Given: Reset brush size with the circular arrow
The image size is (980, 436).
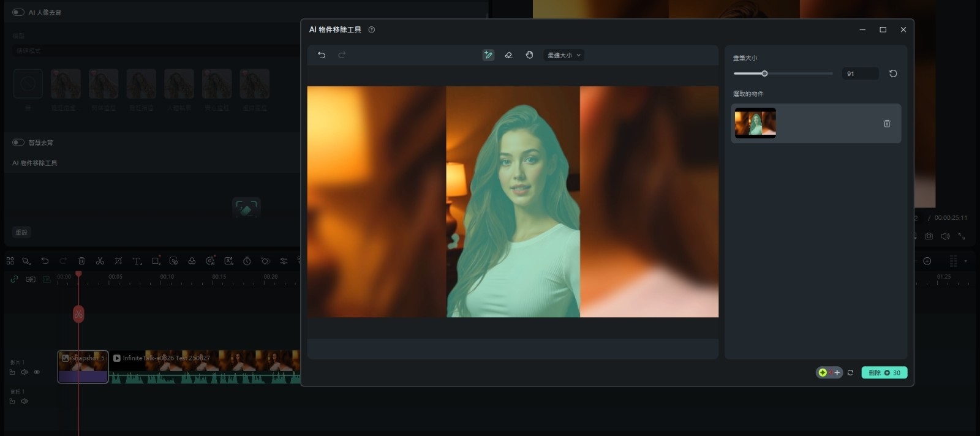Looking at the screenshot, I should 893,73.
